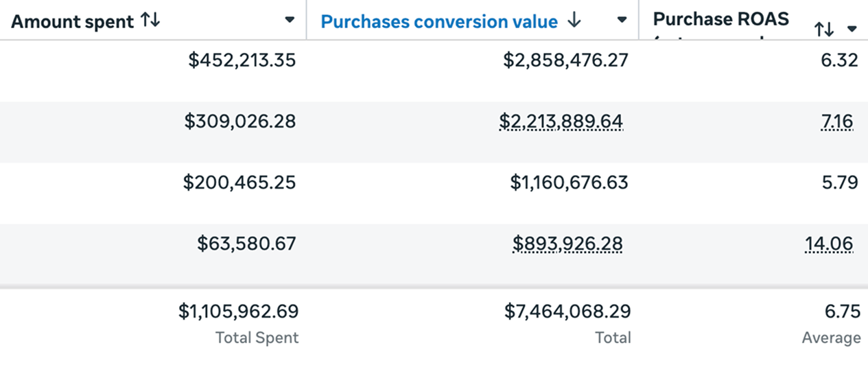Select the $452,213.35 amount spent cell
The width and height of the screenshot is (868, 374).
(x=242, y=60)
